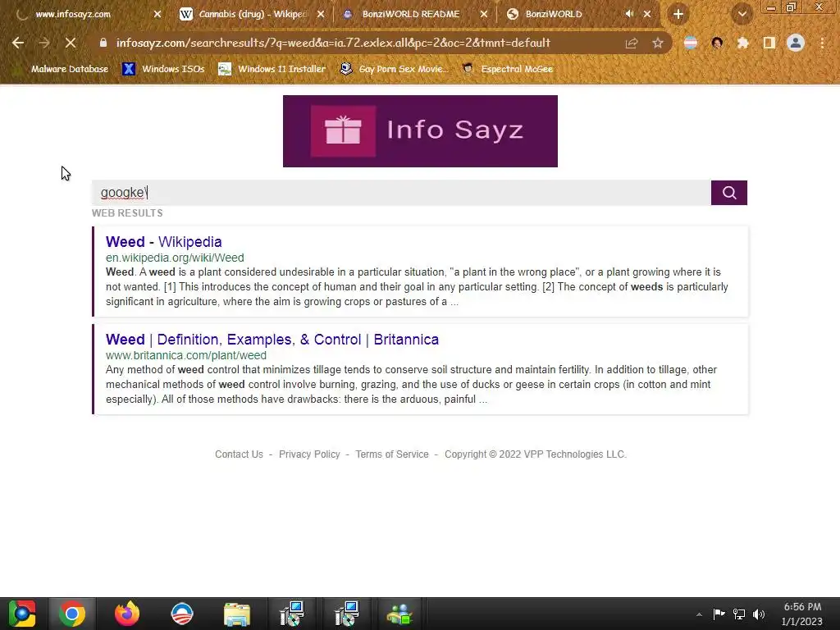Open Weed - Wikipedia result title
This screenshot has width=840, height=630.
[164, 242]
